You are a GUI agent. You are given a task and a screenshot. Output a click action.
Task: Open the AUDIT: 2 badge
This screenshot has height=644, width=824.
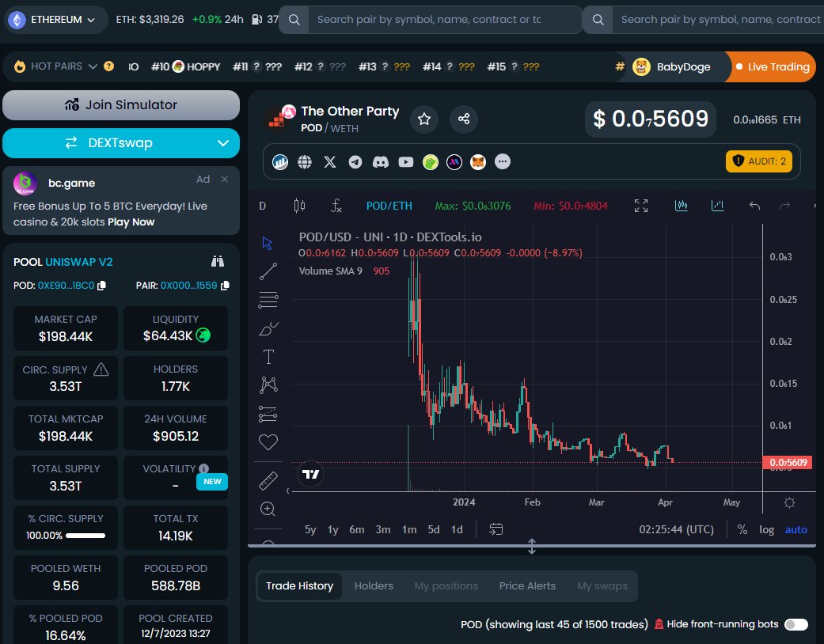(x=759, y=161)
